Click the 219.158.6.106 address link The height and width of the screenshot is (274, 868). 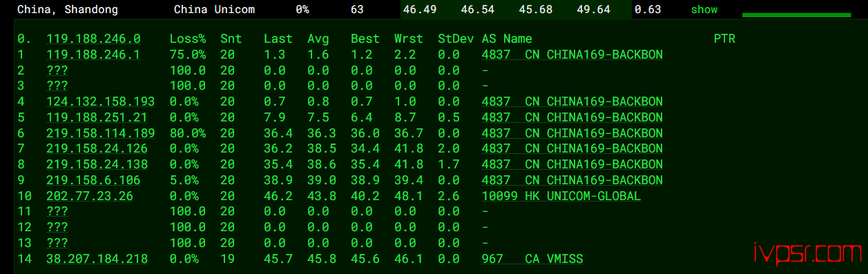pyautogui.click(x=93, y=180)
